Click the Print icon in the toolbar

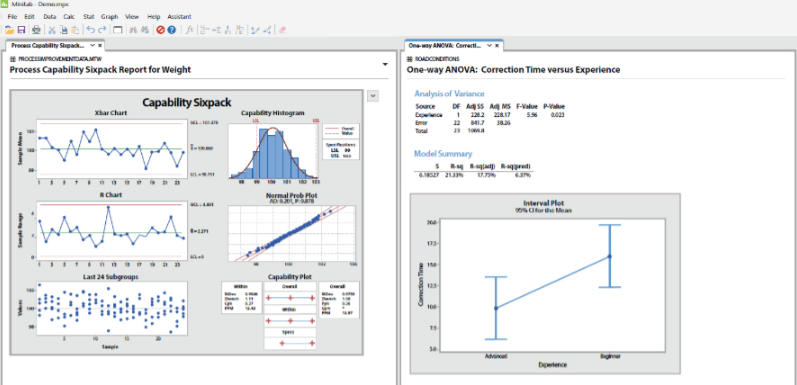37,30
